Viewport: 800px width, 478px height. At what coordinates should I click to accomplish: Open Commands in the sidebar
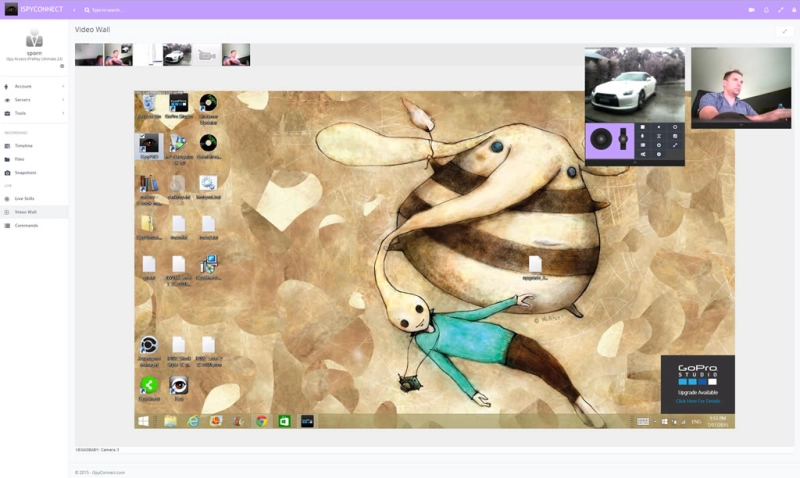click(x=34, y=225)
